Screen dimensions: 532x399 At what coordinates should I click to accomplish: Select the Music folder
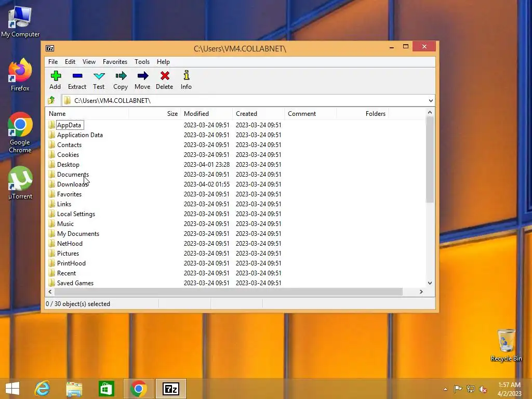tap(65, 224)
